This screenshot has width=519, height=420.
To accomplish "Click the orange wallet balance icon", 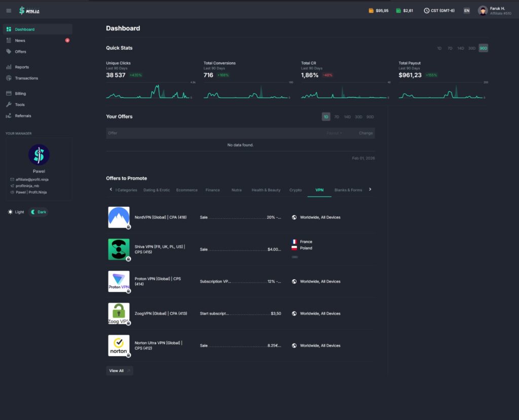I will (x=371, y=11).
